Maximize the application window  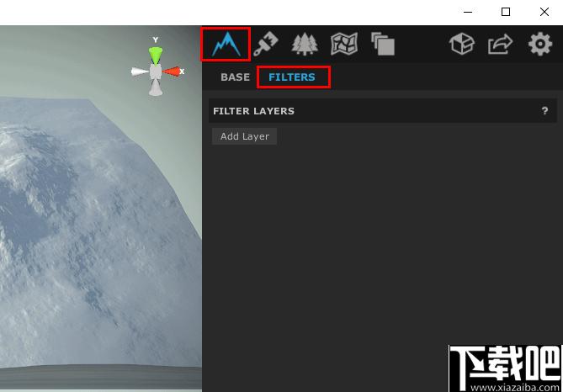pos(506,13)
